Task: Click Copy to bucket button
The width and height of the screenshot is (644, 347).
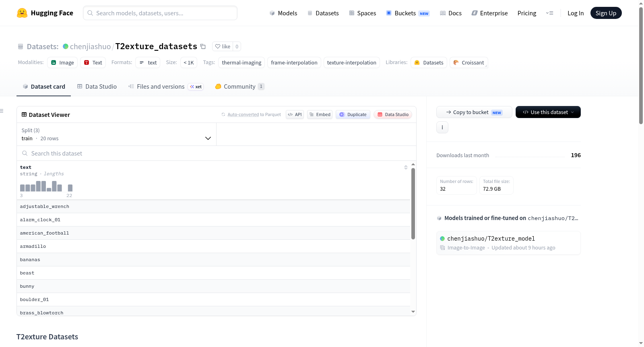Action: [x=474, y=112]
